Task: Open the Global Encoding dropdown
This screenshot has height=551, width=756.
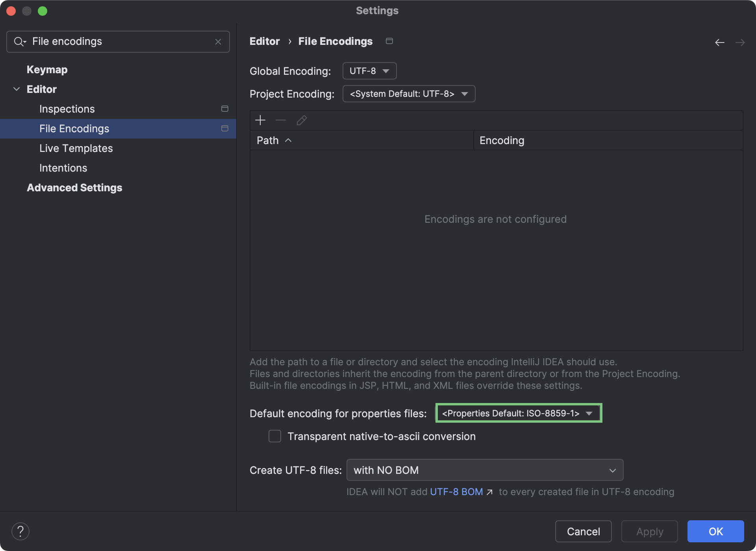Action: pyautogui.click(x=369, y=71)
